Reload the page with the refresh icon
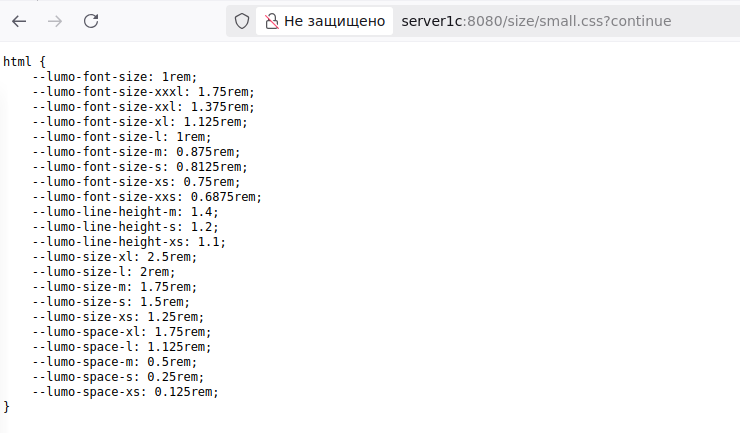 point(91,21)
